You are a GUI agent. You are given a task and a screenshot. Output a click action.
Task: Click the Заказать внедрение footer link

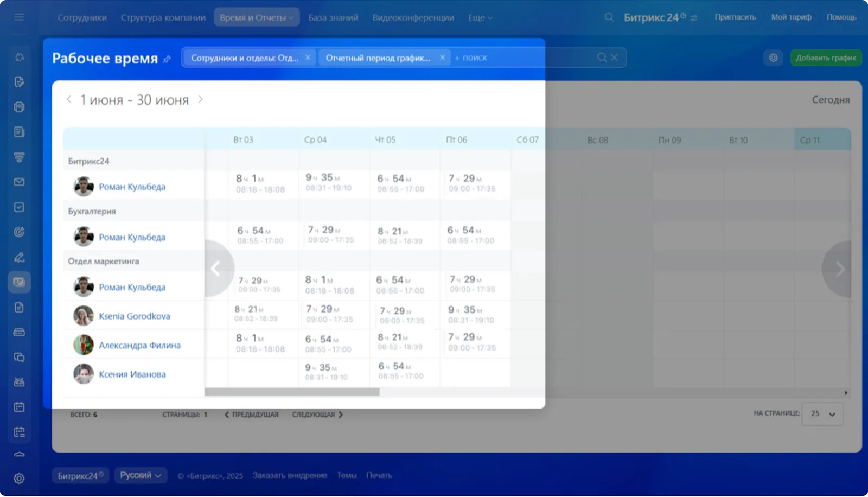pyautogui.click(x=290, y=475)
